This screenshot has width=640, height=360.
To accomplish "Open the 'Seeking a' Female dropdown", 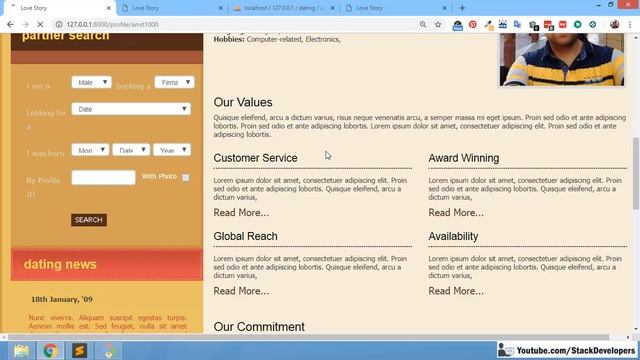I will pos(174,82).
